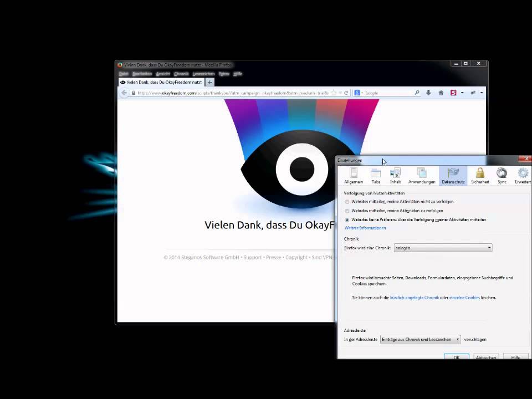Viewport: 532px width, 399px height.
Task: Open the Allgemein settings icon
Action: [354, 176]
